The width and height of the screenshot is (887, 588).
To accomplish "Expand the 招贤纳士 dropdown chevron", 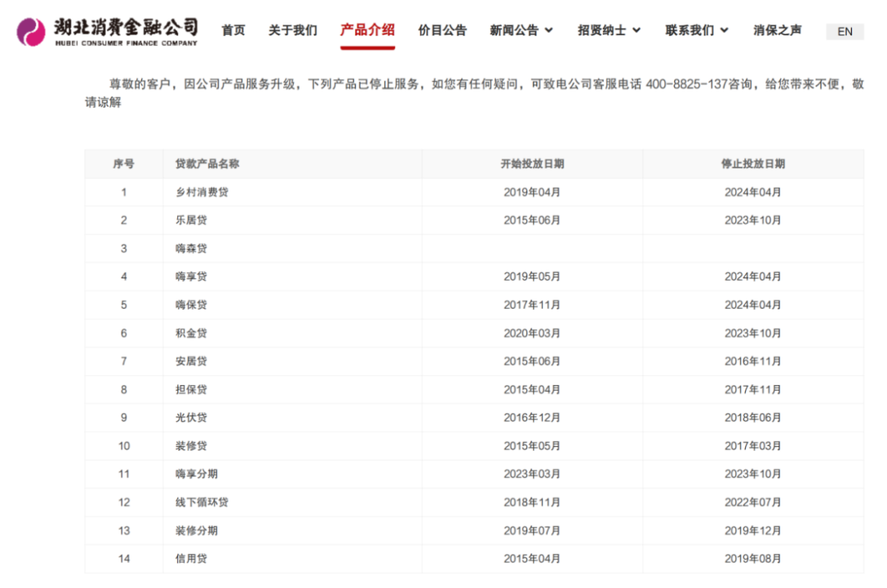I will click(637, 30).
